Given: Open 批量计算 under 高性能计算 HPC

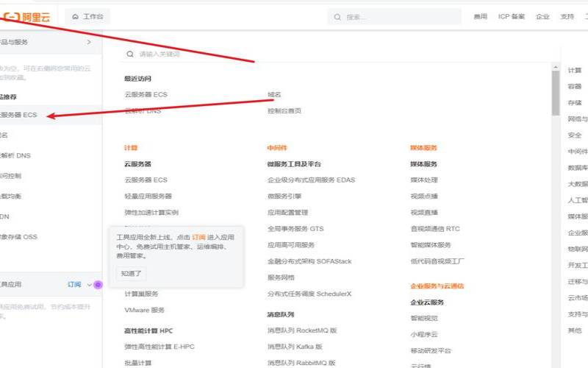Looking at the screenshot, I should coord(138,363).
